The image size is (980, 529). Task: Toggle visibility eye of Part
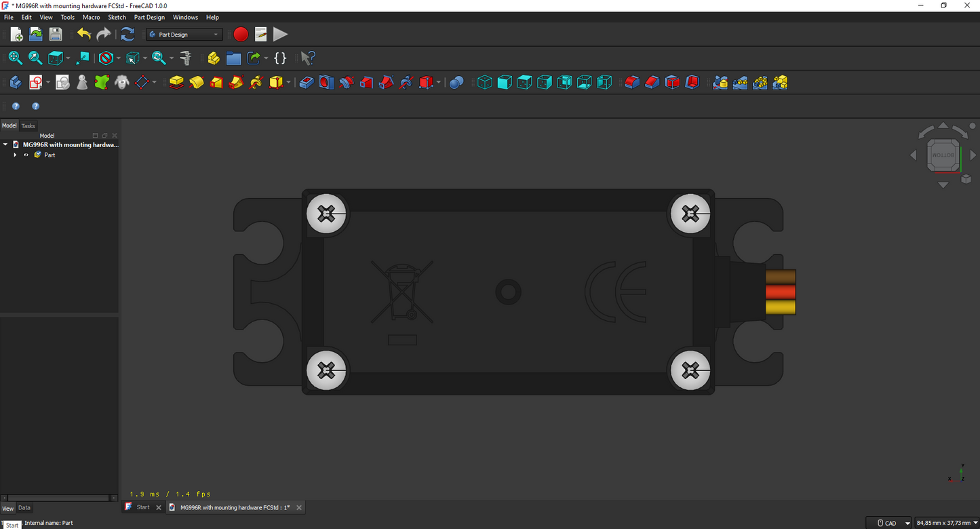26,155
